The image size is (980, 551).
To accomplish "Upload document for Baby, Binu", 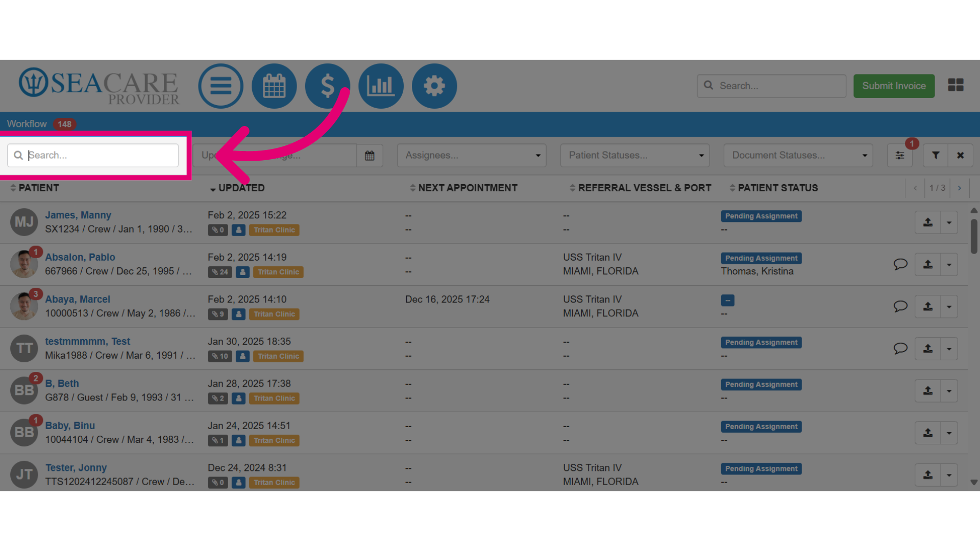I will [x=928, y=433].
